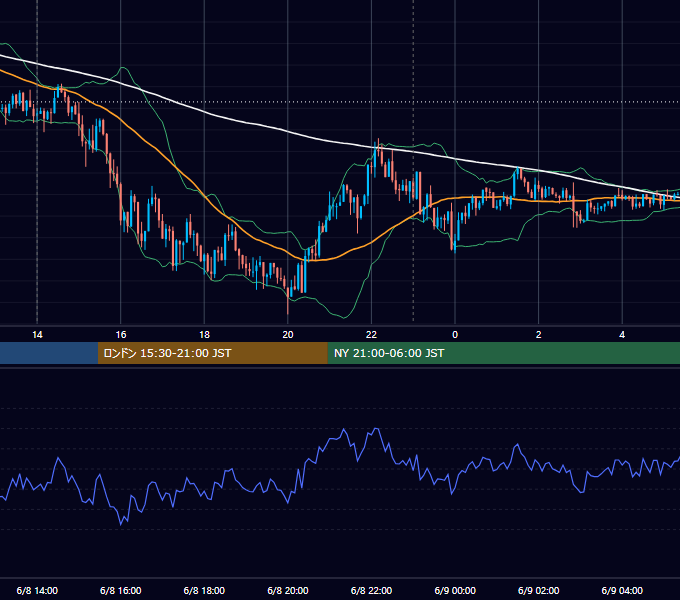The width and height of the screenshot is (680, 600).
Task: Click the 6/8 14:00 date label
Action: coord(37,590)
